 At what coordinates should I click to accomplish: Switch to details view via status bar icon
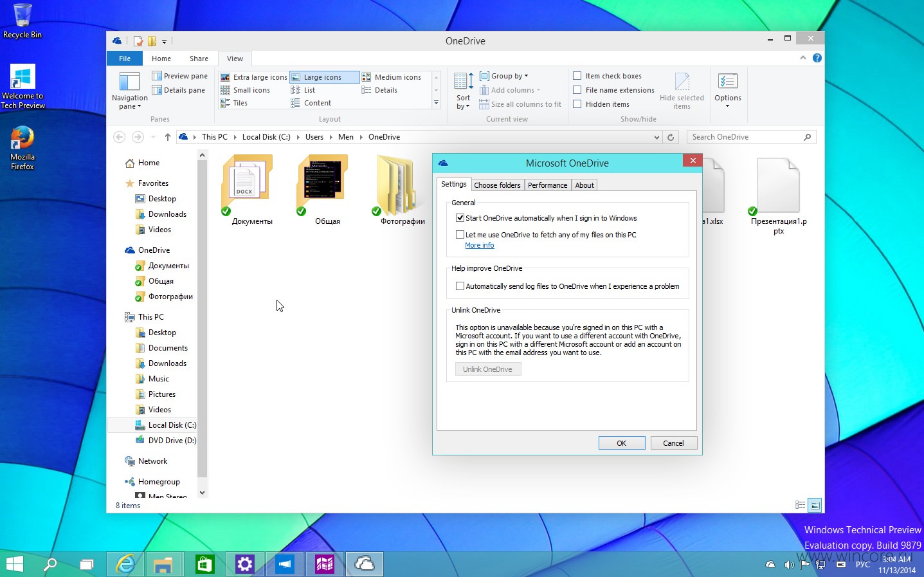click(x=801, y=505)
